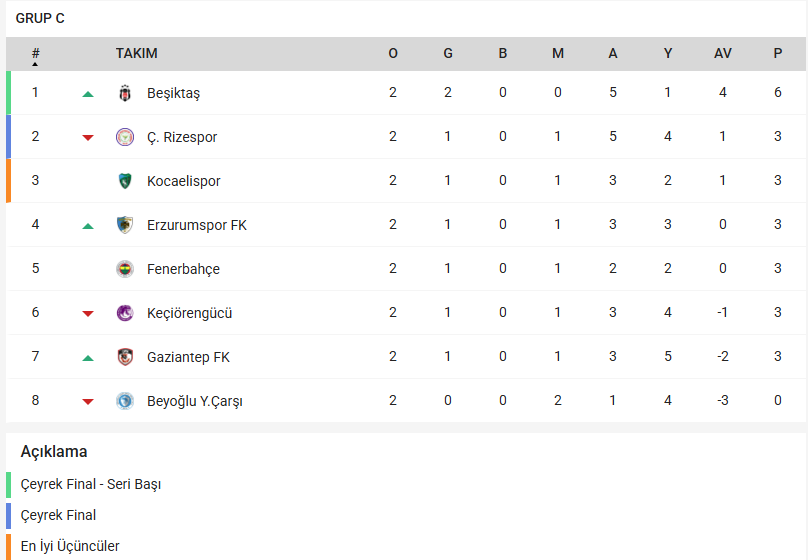Screen dimensions: 808x560
Task: Open the Gaziantep FK team link
Action: [188, 357]
